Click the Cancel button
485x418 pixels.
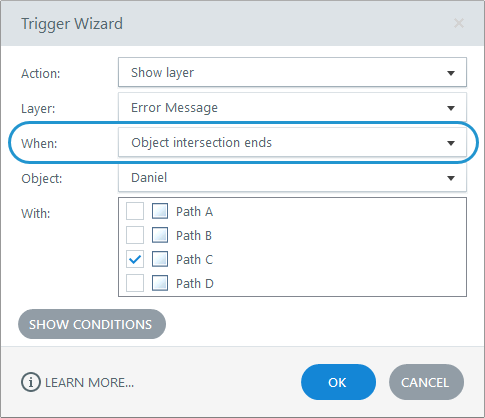426,382
